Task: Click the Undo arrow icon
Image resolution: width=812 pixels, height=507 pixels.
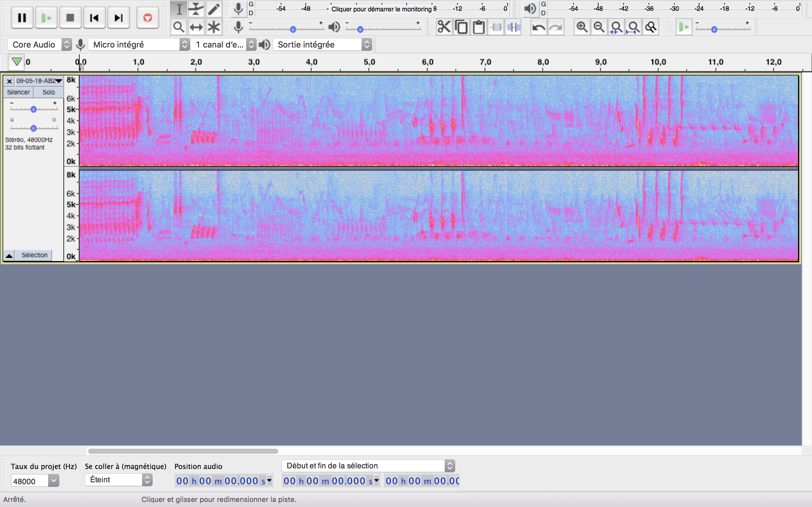Action: tap(539, 27)
